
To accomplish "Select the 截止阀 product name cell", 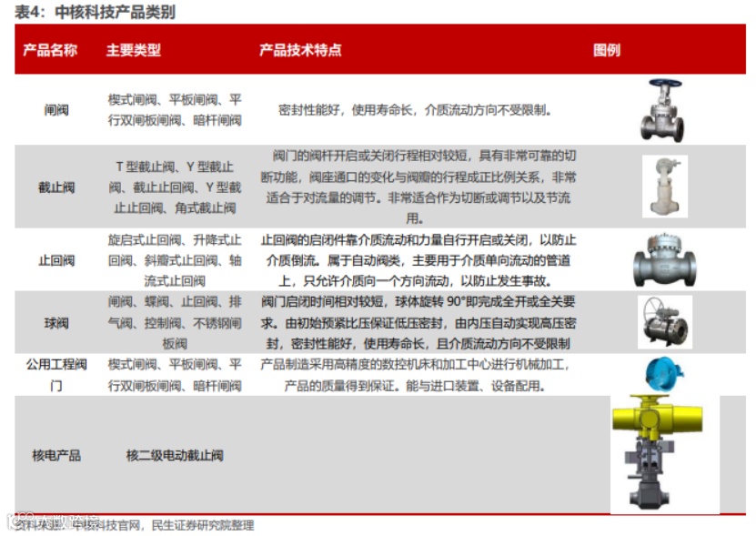I will [56, 187].
